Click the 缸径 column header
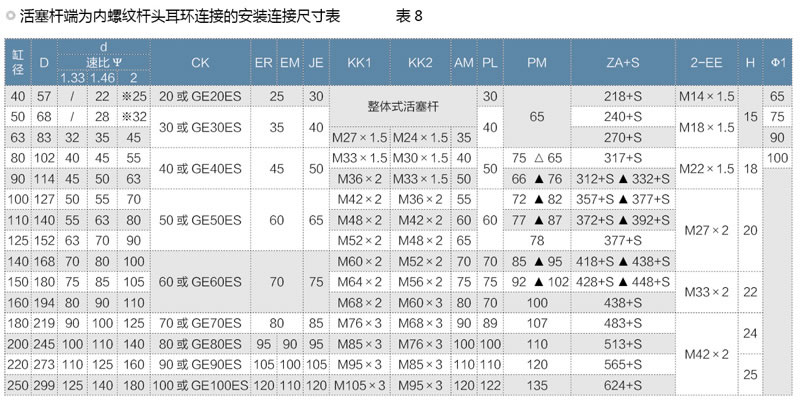 point(17,62)
